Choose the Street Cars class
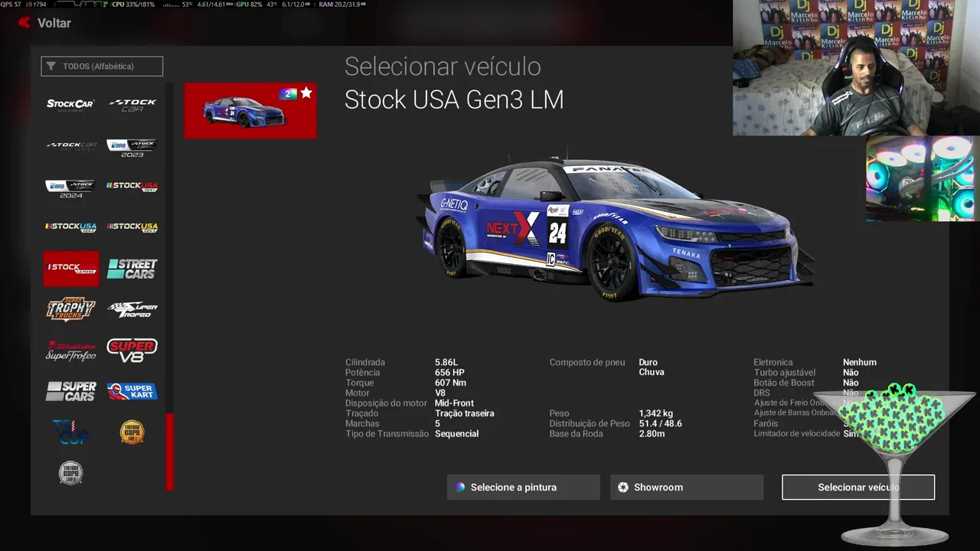980x551 pixels. (x=132, y=269)
